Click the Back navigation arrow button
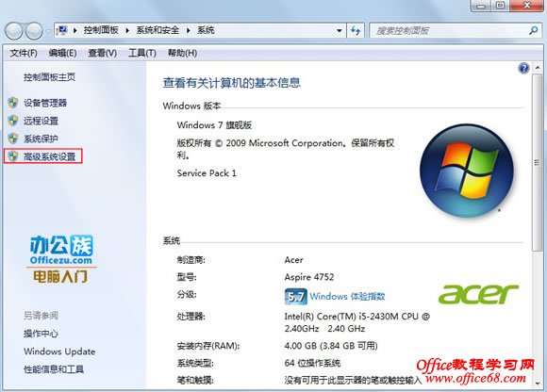547x392 pixels. pyautogui.click(x=14, y=31)
